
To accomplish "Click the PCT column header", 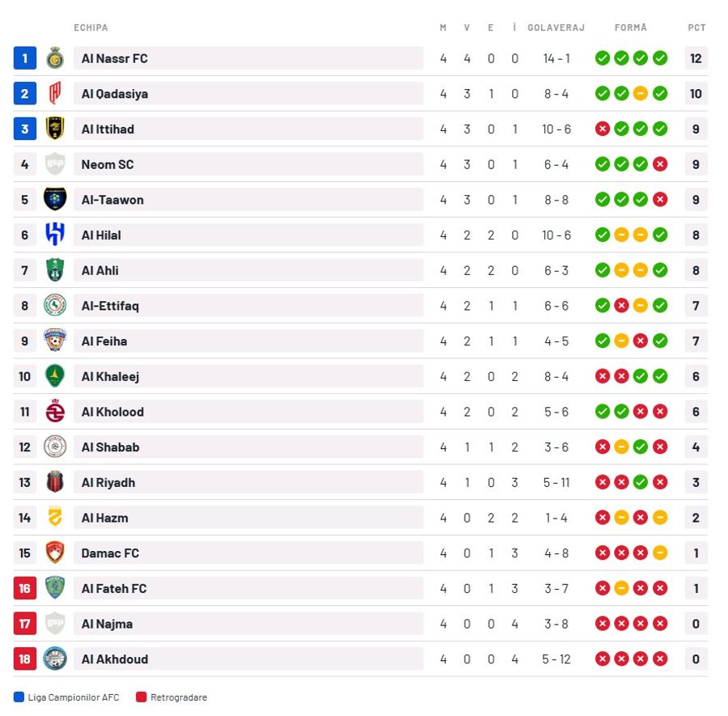I will pos(696,28).
